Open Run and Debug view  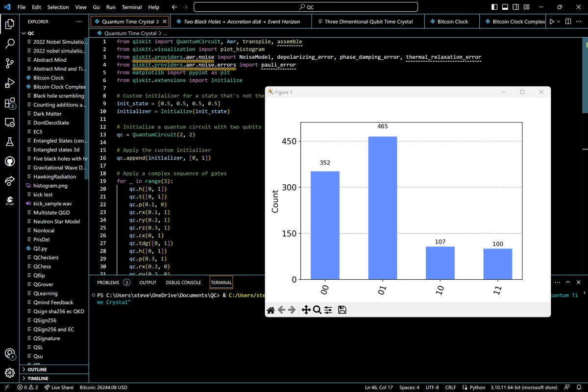[x=10, y=83]
